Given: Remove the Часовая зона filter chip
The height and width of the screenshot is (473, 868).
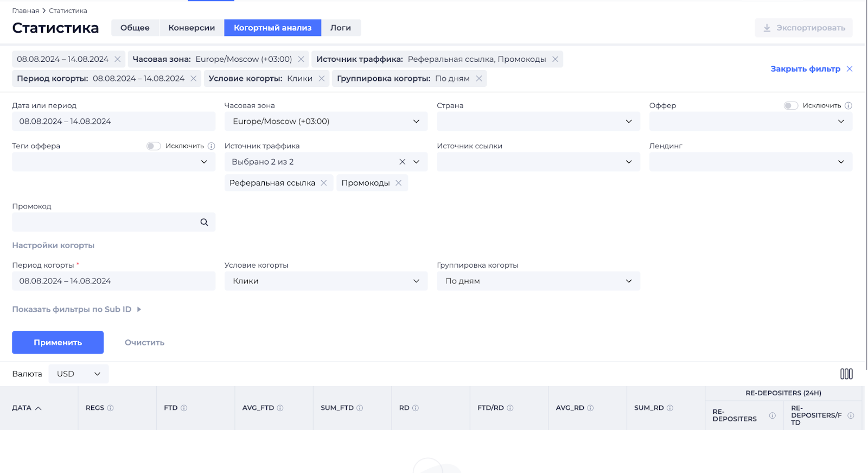Looking at the screenshot, I should (x=301, y=59).
